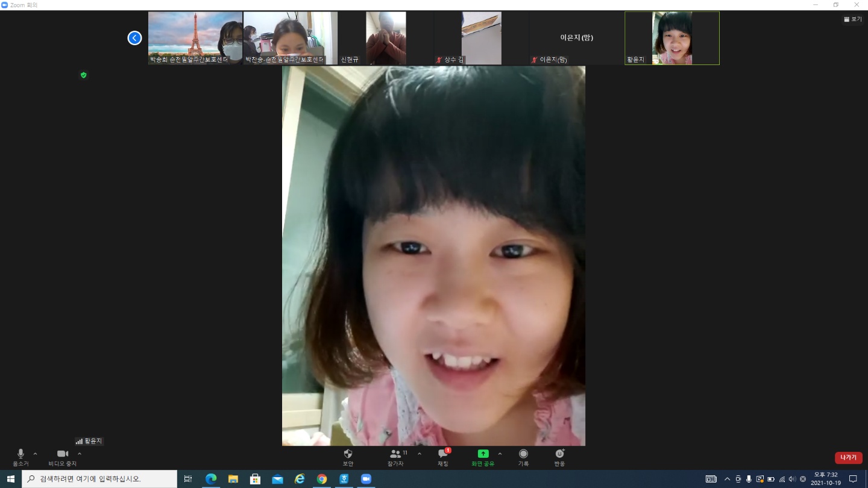The image size is (868, 488).
Task: Expand video options next to 비디오 중지
Action: coord(80,454)
